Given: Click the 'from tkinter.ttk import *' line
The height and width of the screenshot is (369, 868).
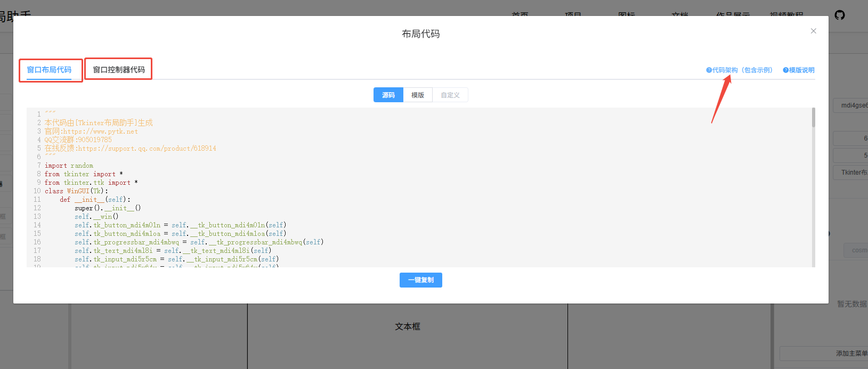Looking at the screenshot, I should point(91,183).
